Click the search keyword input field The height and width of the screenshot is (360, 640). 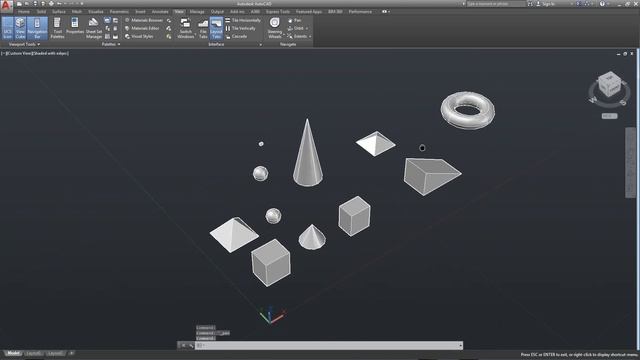tap(496, 4)
